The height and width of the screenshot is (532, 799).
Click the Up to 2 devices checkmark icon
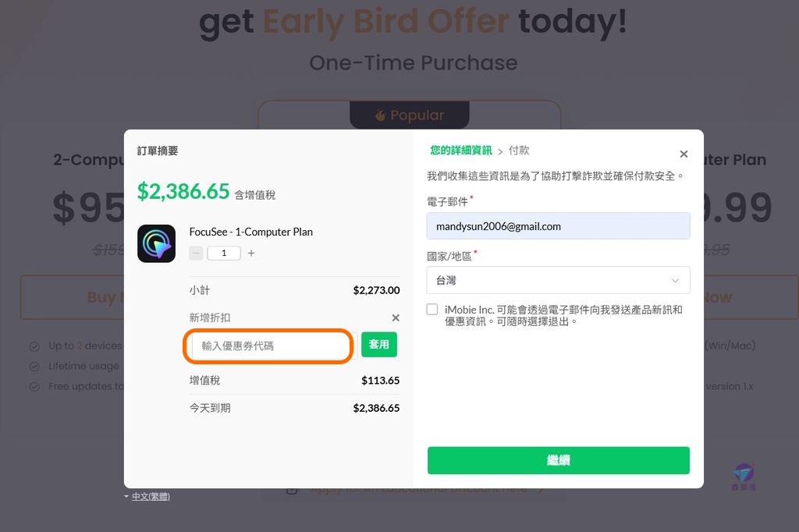pyautogui.click(x=34, y=346)
